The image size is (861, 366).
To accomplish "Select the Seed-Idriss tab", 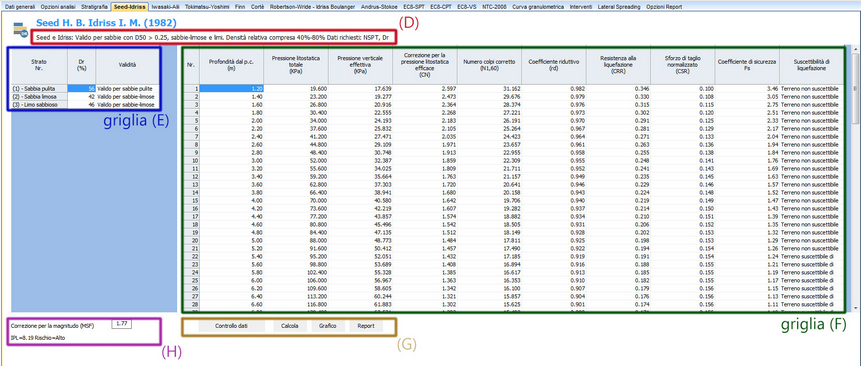I will (130, 7).
